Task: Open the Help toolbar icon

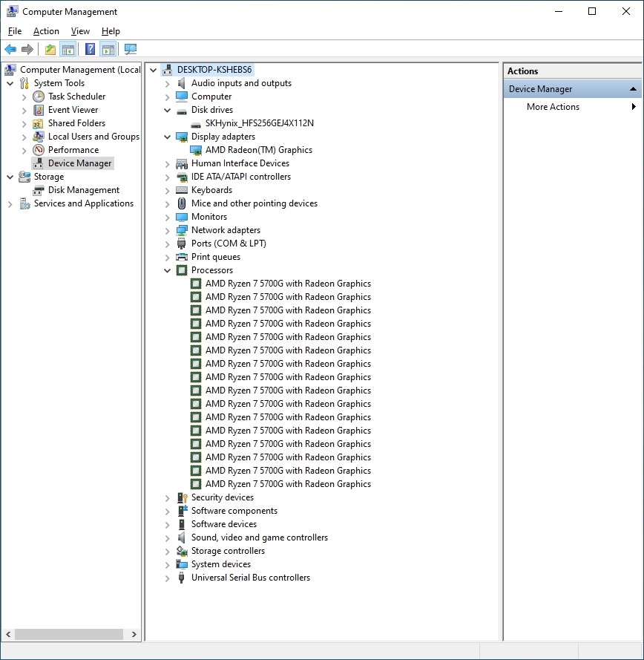Action: [90, 50]
